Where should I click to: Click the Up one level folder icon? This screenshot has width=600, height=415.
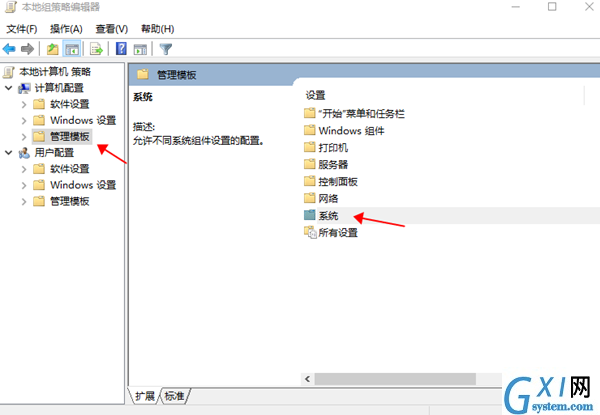click(x=52, y=49)
